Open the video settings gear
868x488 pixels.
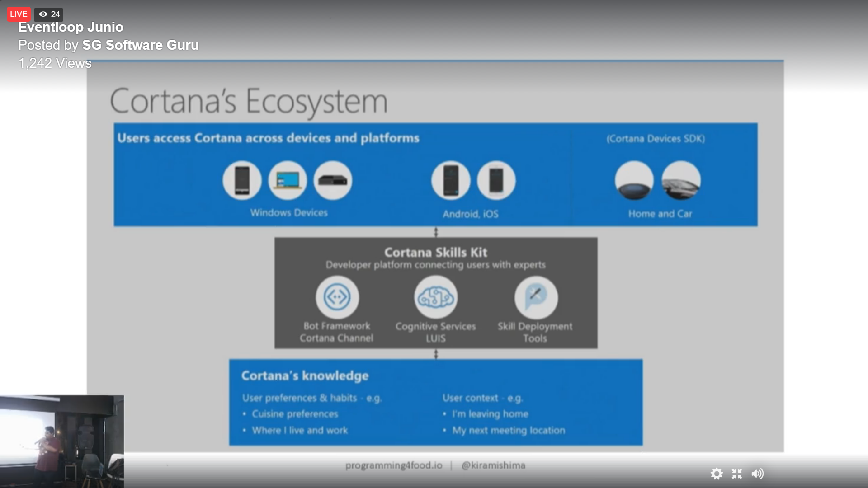pos(717,474)
